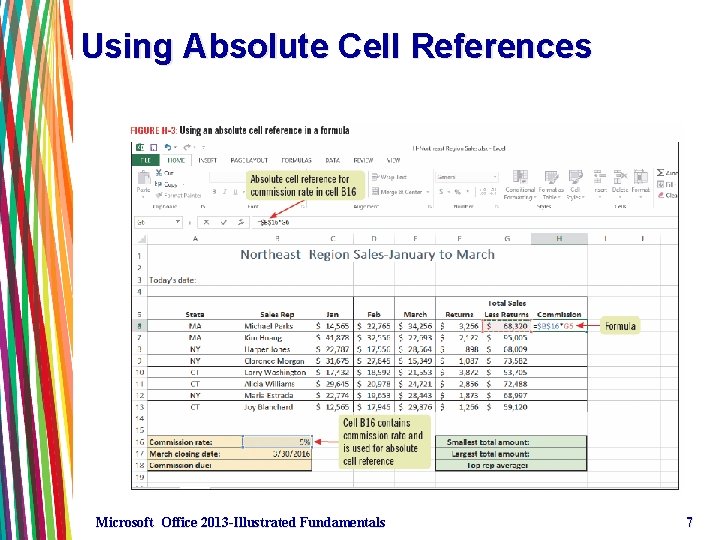Click the Clear eraser icon
Image resolution: width=720 pixels, height=540 pixels.
coord(660,195)
